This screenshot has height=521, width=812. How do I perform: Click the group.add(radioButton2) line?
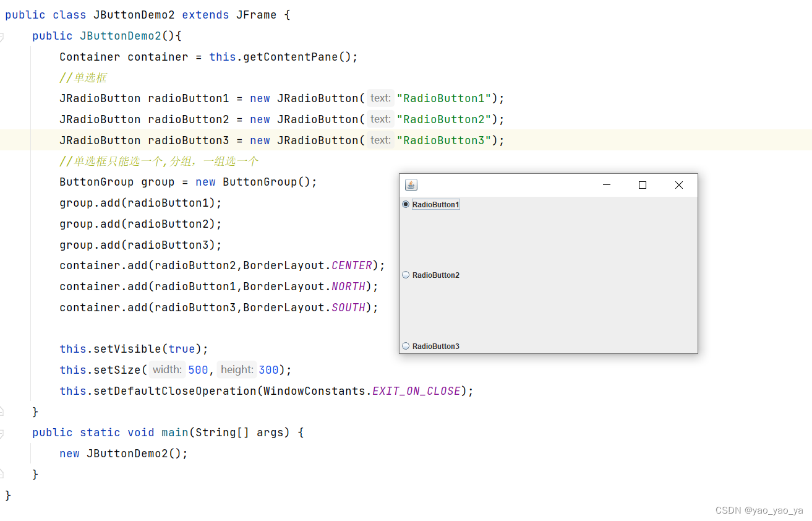coord(140,224)
